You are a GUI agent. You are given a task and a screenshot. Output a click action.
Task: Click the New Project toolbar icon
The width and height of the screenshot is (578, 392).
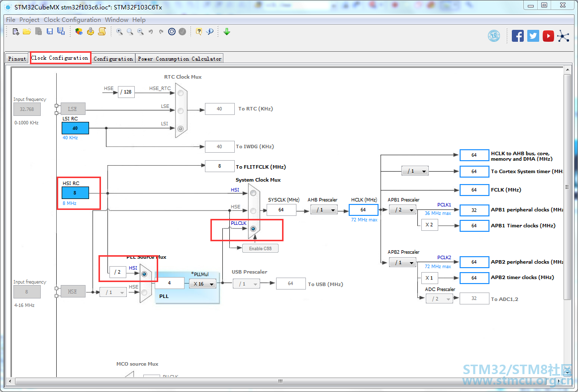click(16, 32)
